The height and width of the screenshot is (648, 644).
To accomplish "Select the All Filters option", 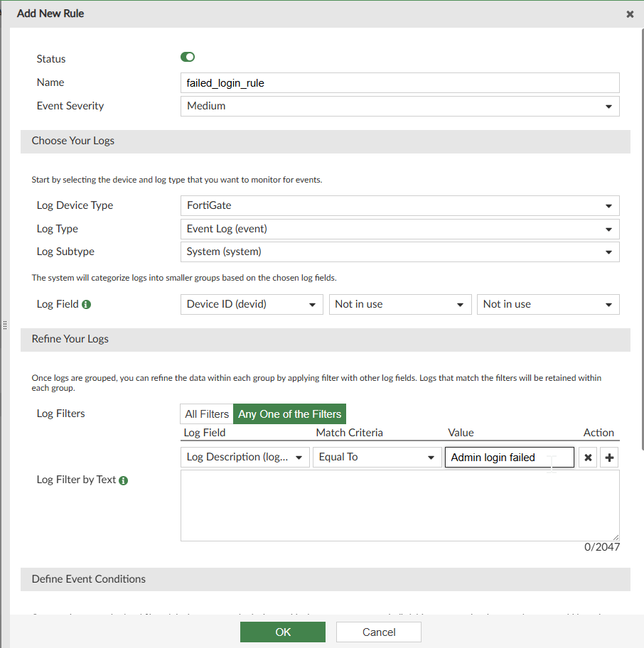I will click(207, 414).
